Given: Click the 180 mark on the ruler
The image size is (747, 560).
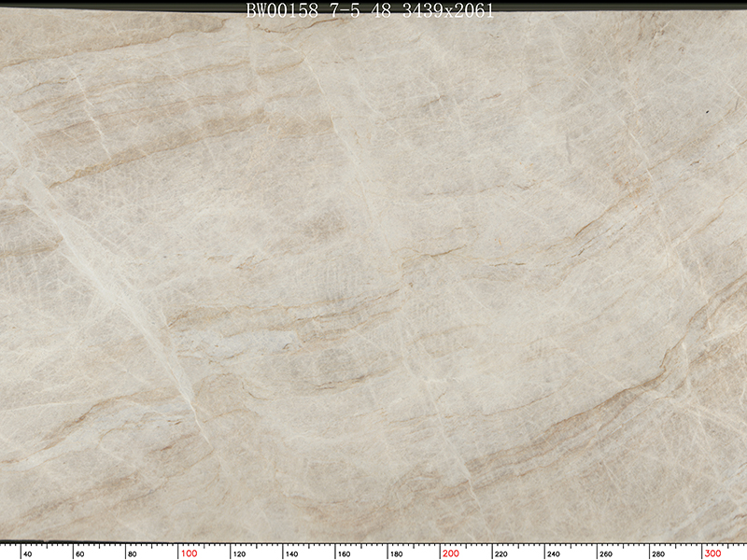Looking at the screenshot, I should pos(399,553).
